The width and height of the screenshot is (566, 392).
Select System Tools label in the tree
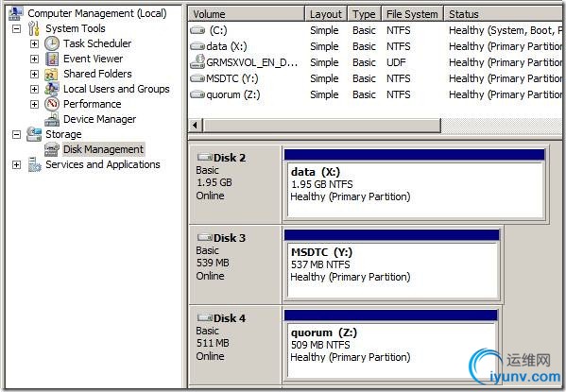[75, 28]
